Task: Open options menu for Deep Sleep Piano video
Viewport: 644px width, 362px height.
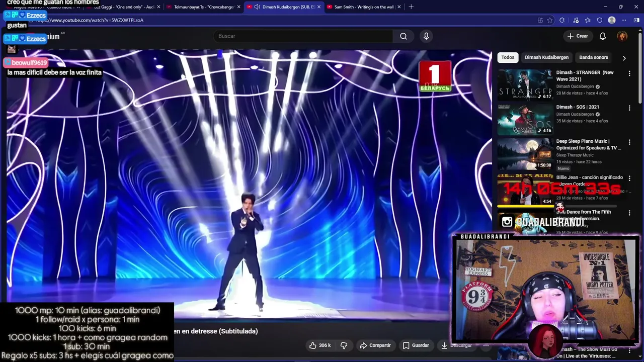Action: coord(629,142)
